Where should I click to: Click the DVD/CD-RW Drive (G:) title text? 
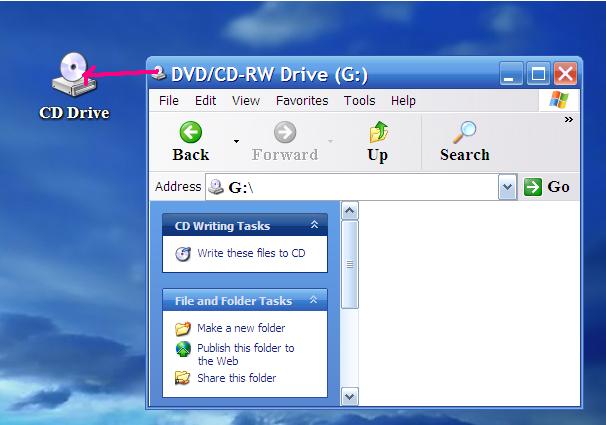269,74
